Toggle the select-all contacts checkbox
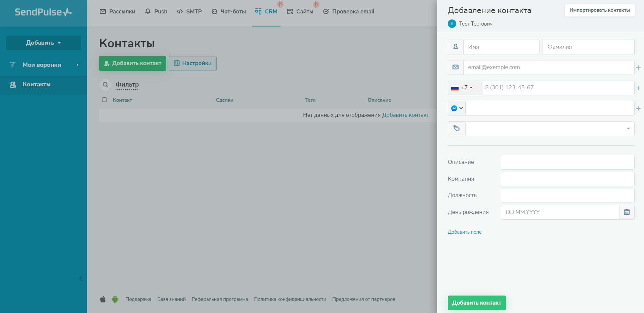The height and width of the screenshot is (313, 644). [x=104, y=100]
